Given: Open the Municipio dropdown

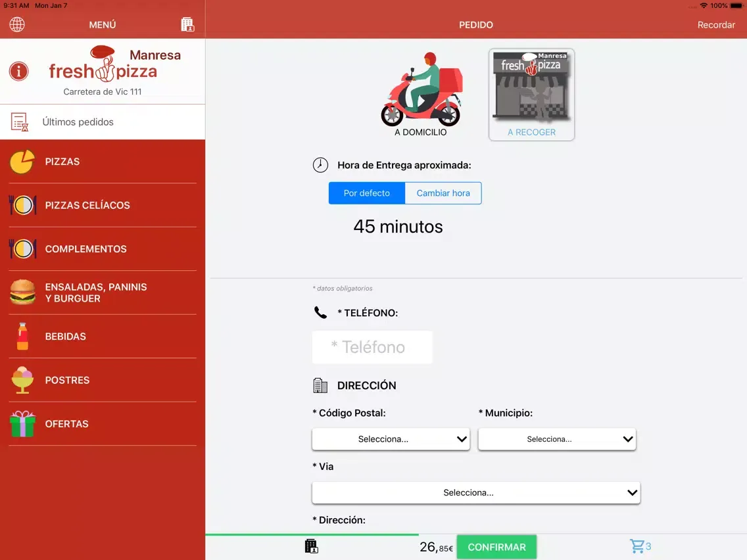Looking at the screenshot, I should (557, 439).
